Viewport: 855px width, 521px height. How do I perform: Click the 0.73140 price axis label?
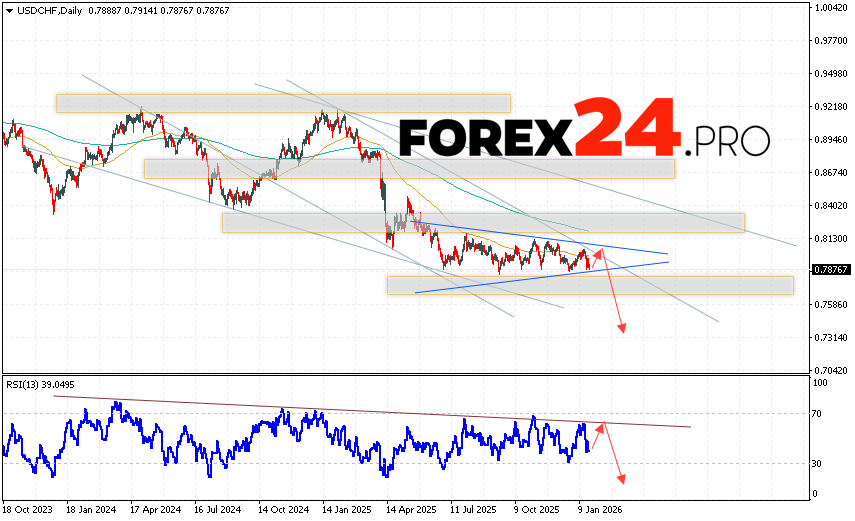(x=831, y=338)
